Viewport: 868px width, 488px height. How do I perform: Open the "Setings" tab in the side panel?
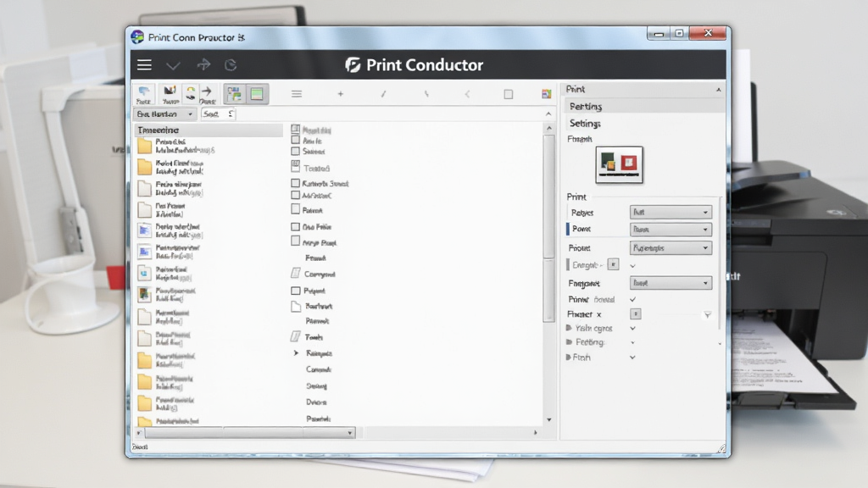tap(585, 124)
